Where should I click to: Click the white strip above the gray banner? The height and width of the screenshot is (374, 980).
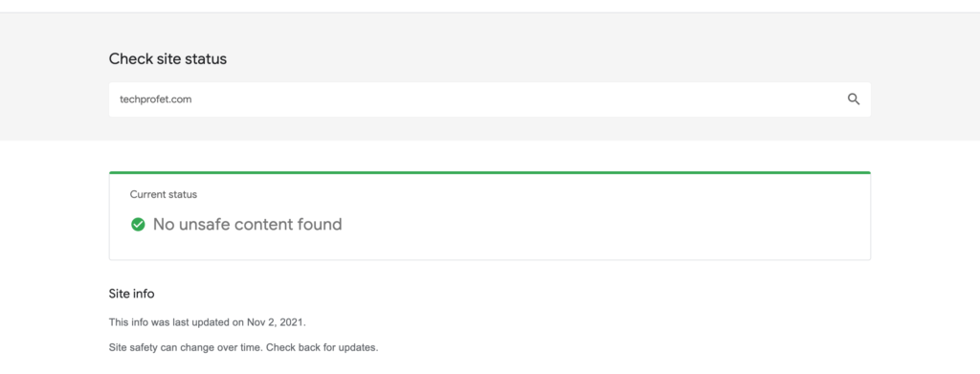click(489, 6)
